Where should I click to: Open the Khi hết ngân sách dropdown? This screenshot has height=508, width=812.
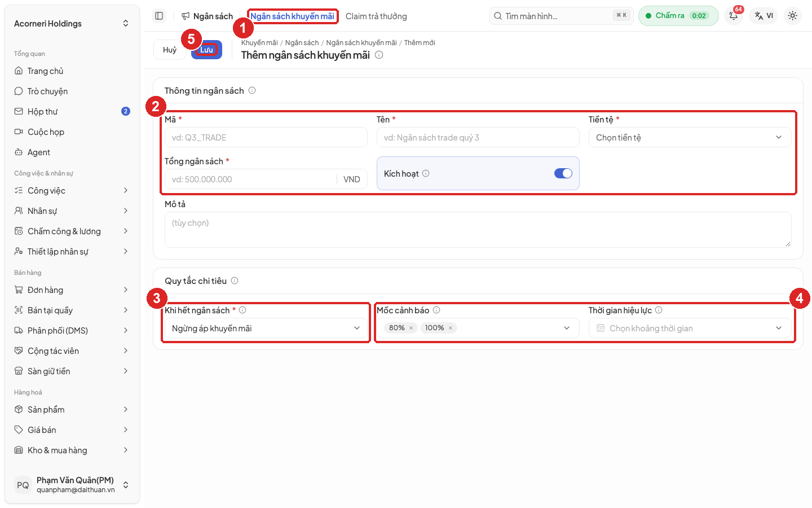[266, 328]
